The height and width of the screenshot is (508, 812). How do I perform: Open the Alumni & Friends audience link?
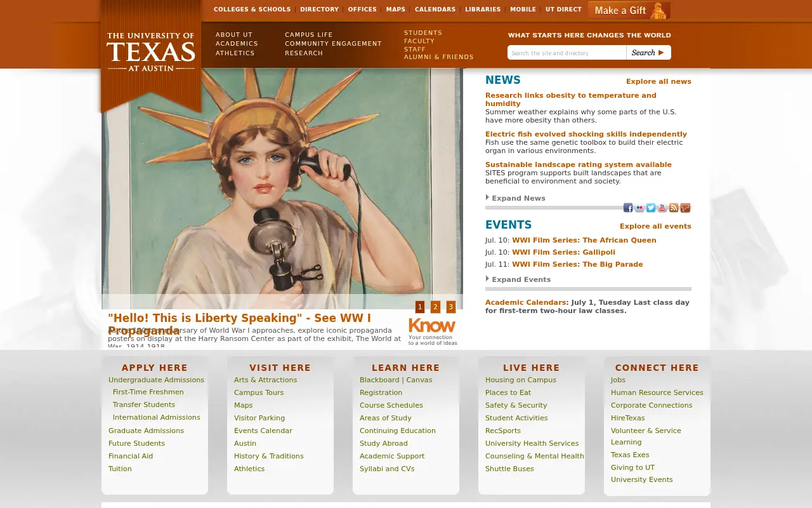pos(439,57)
